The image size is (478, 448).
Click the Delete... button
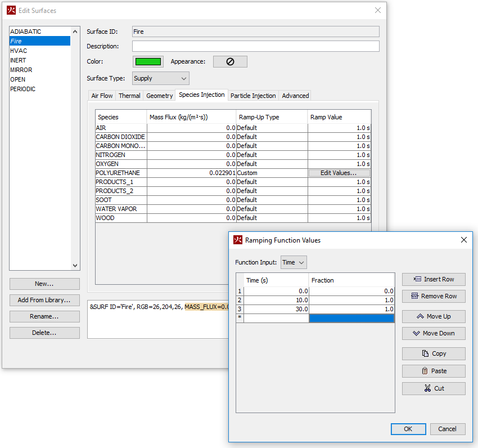pos(44,333)
